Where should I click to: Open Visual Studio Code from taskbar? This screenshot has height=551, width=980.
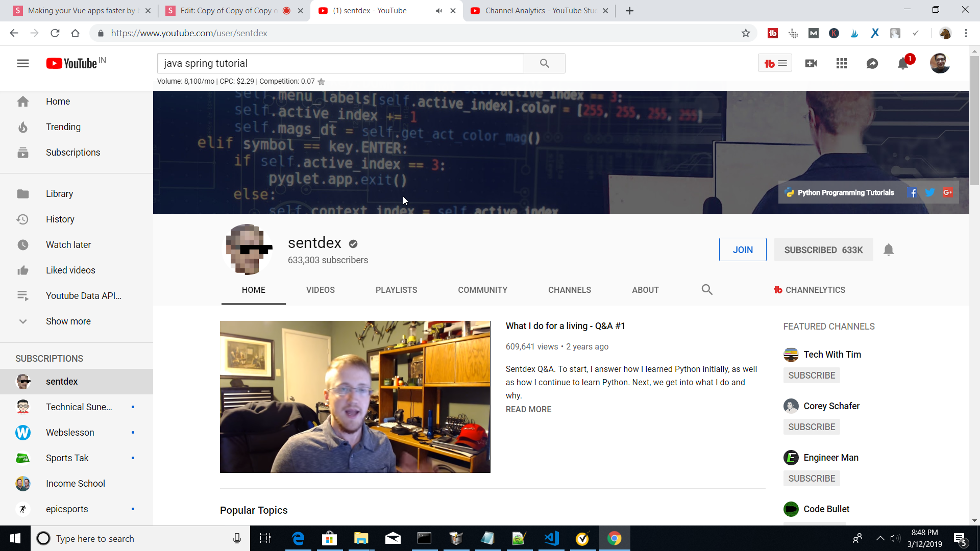(551, 538)
